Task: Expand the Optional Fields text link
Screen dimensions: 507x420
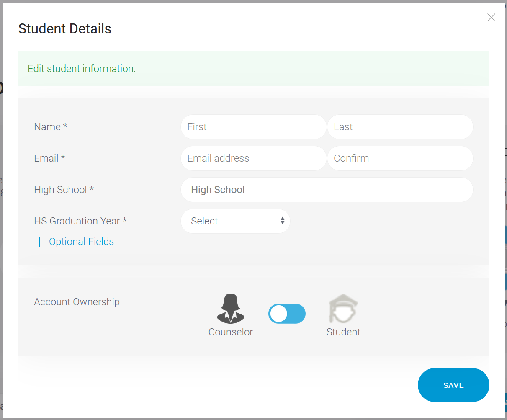Action: pyautogui.click(x=81, y=242)
